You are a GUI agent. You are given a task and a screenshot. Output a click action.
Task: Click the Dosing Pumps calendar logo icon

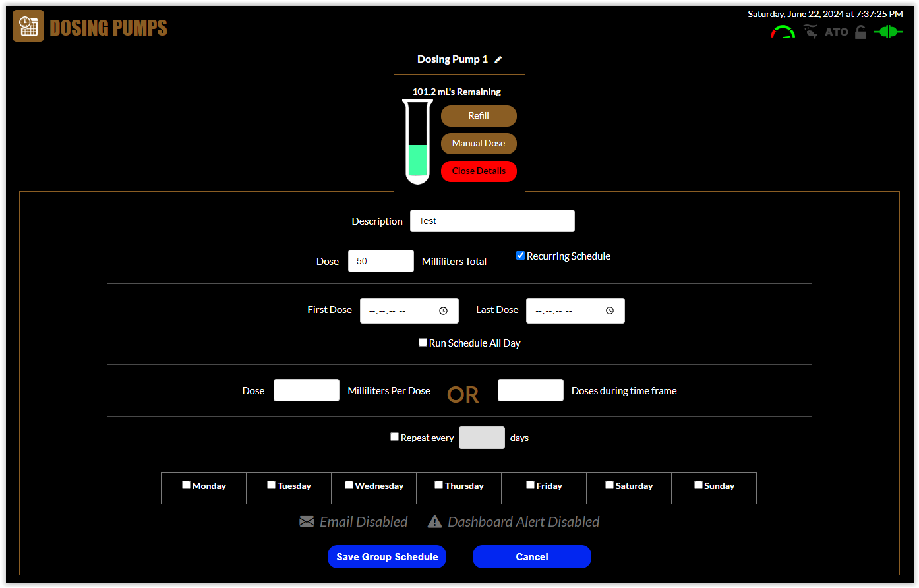[28, 26]
